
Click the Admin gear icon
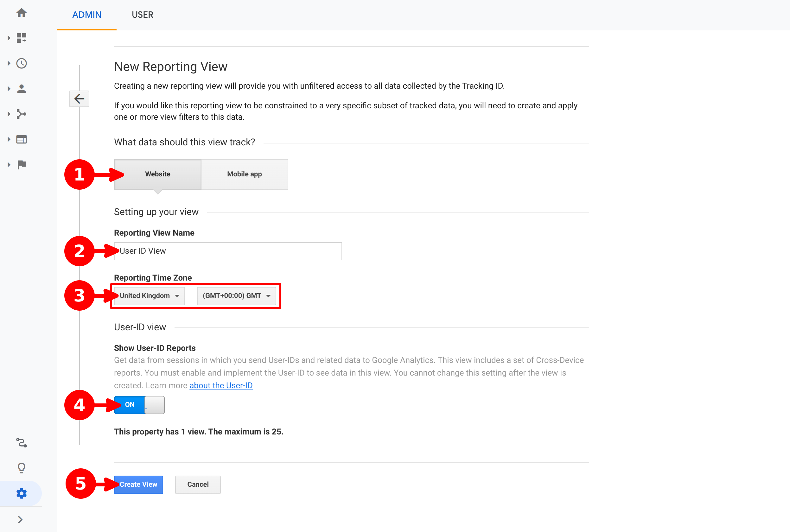coord(21,493)
